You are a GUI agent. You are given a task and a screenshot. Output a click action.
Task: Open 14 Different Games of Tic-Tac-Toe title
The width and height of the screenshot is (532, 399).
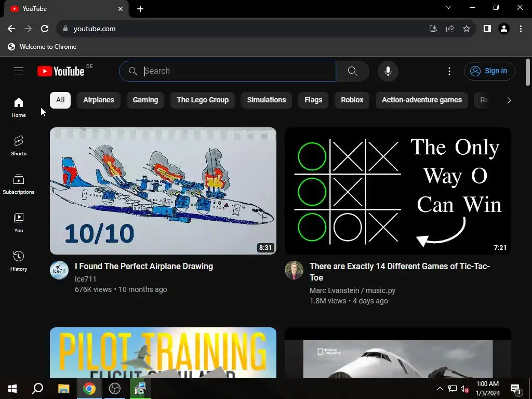click(x=400, y=272)
